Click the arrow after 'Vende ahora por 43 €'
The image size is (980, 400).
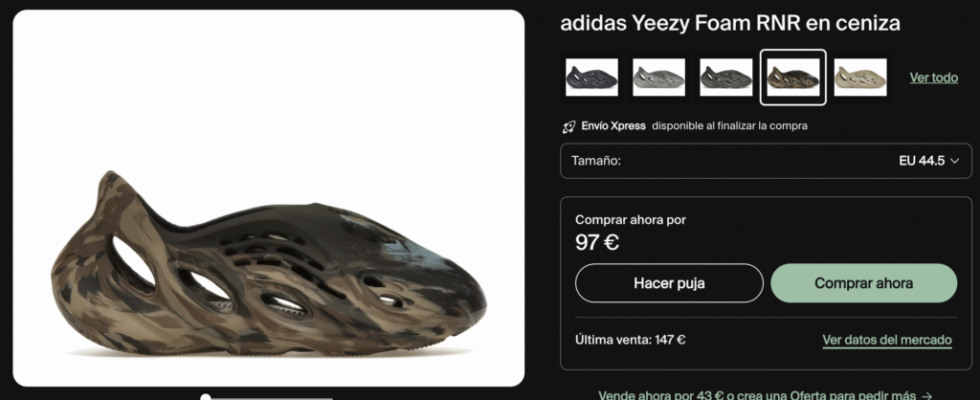pyautogui.click(x=926, y=395)
